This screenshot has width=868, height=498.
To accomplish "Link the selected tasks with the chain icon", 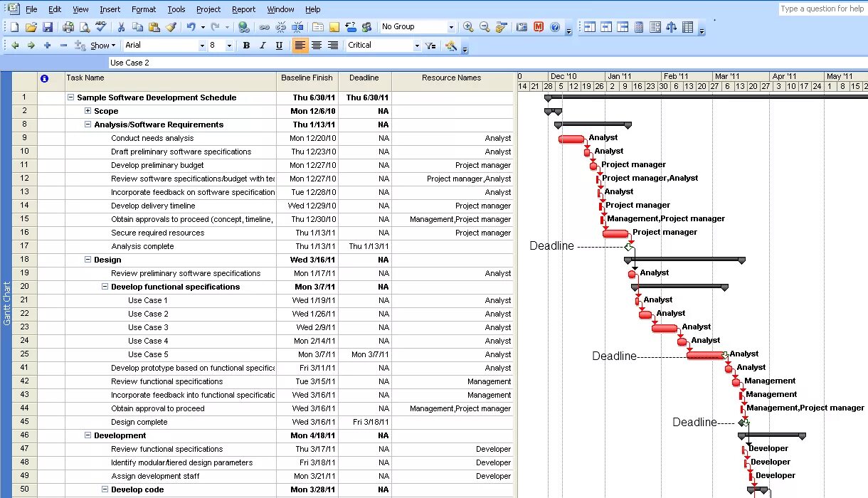I will pyautogui.click(x=264, y=27).
